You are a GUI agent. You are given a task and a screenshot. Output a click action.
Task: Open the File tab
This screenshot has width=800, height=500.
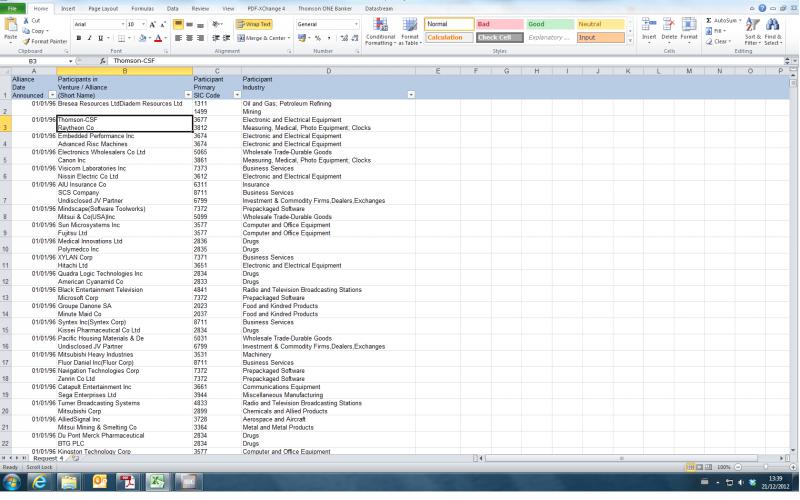tap(12, 9)
